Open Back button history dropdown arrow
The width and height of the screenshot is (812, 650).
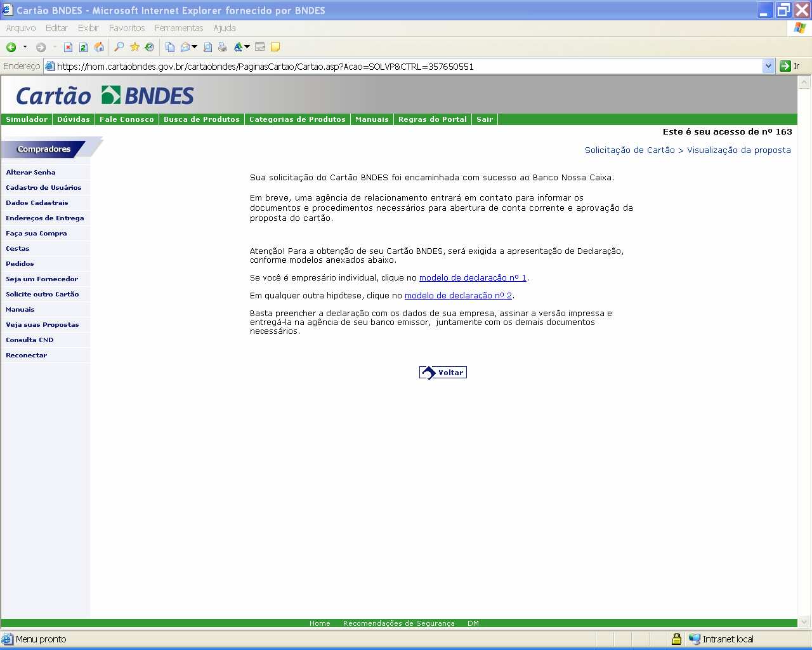(25, 47)
